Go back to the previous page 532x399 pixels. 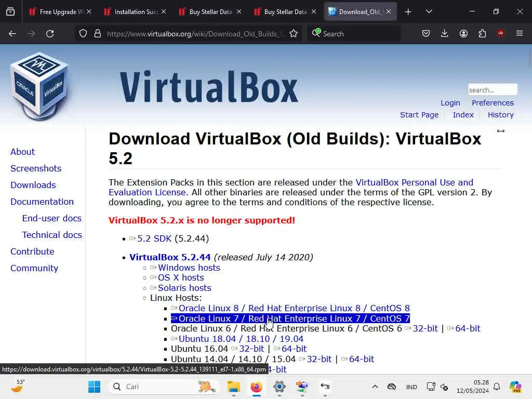[12, 34]
